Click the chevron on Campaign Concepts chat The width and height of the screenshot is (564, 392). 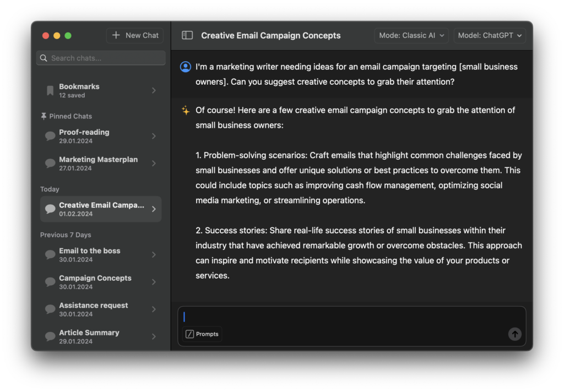pos(154,282)
